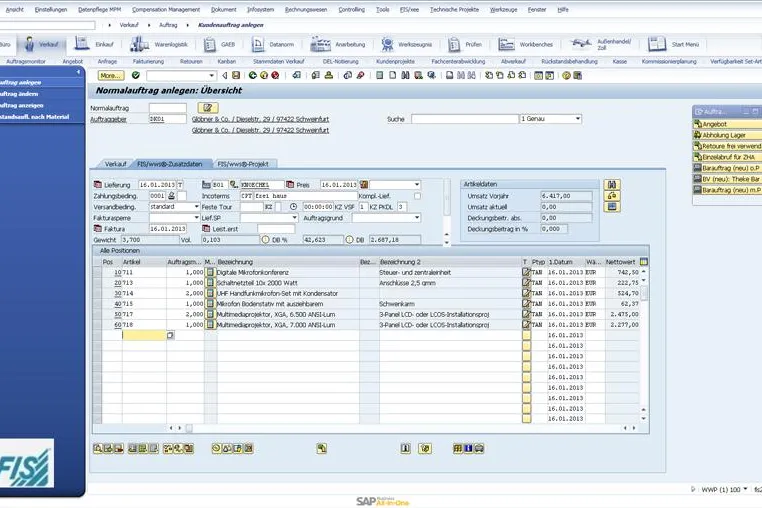762x508 pixels.
Task: Click the green checkmark enter icon
Action: pyautogui.click(x=136, y=75)
